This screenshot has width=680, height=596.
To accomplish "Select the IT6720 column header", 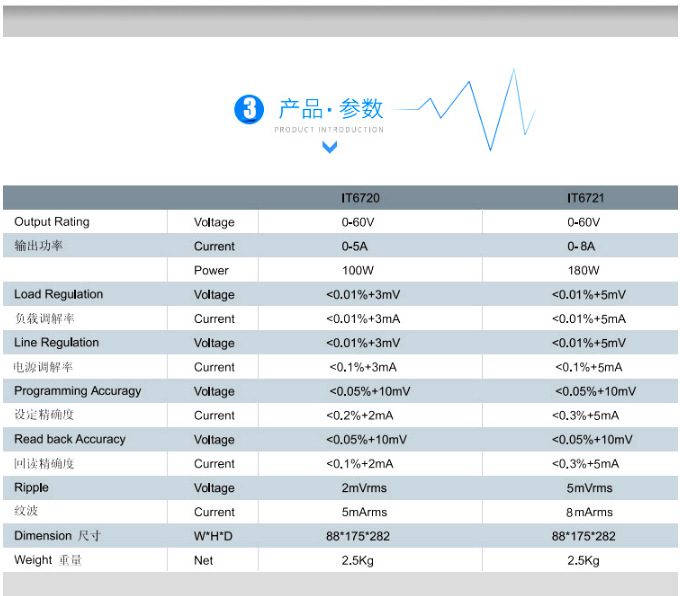I will (360, 198).
